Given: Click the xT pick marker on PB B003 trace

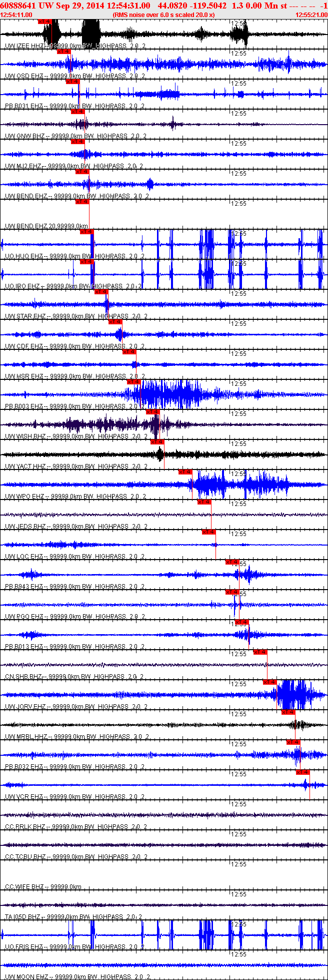Looking at the screenshot, I should click(x=133, y=382).
